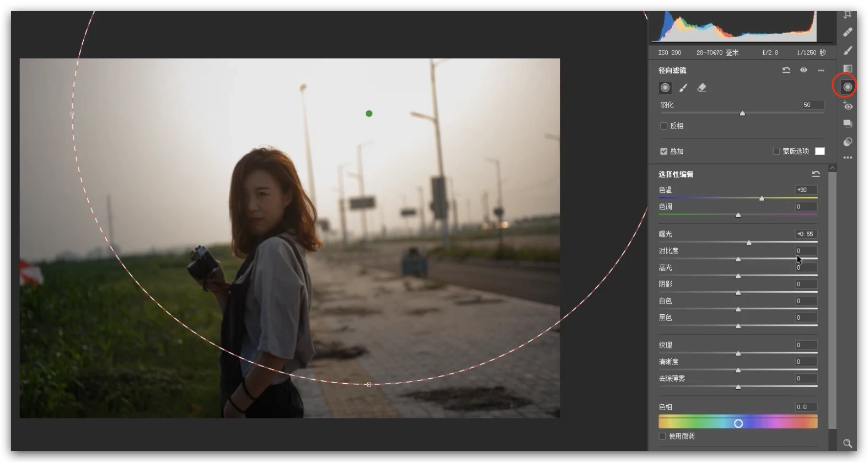Click the 曝光 value field showing +0.55
This screenshot has height=462, width=868.
pos(805,234)
